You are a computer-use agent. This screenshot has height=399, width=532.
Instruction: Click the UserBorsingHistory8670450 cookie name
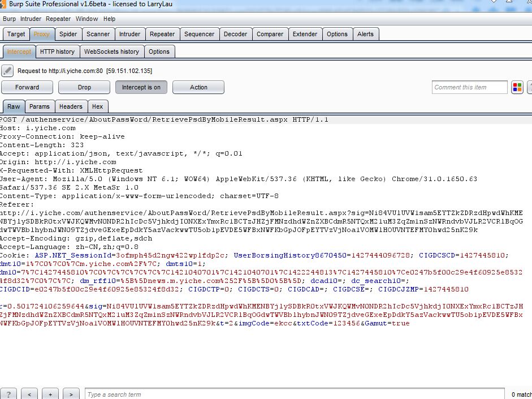pos(291,255)
